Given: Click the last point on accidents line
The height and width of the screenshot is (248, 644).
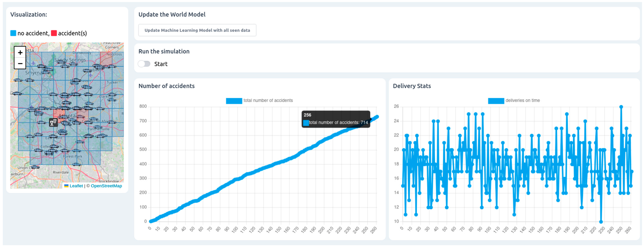Looking at the screenshot, I should click(377, 117).
